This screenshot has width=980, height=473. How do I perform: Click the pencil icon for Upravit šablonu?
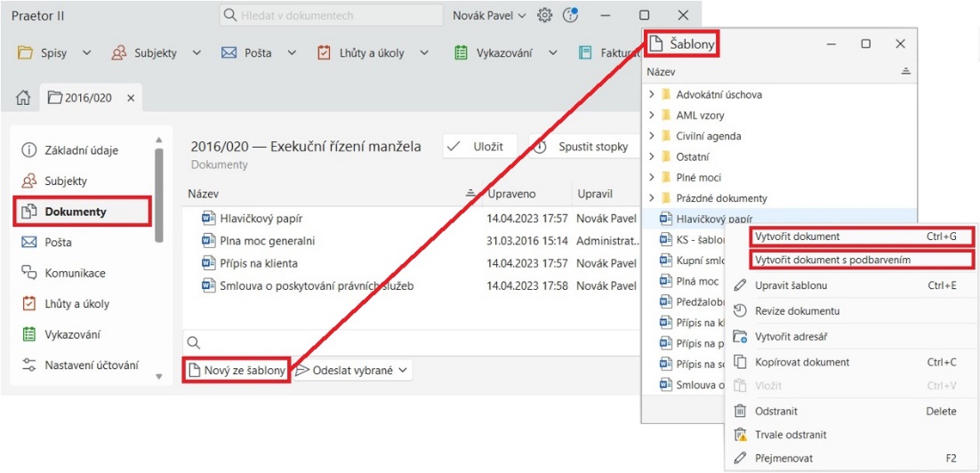click(x=739, y=285)
